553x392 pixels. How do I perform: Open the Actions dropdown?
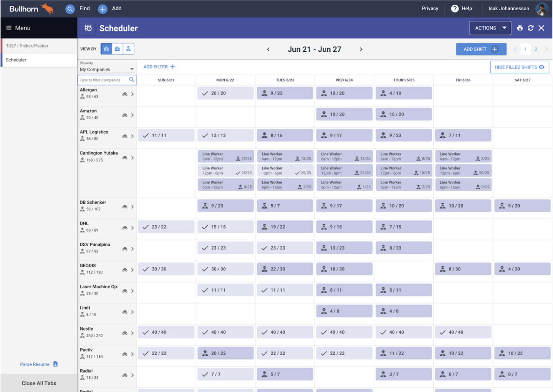click(490, 28)
